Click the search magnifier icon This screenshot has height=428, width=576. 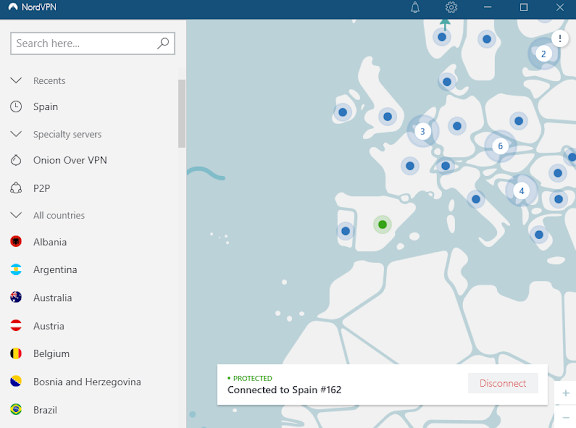tap(163, 43)
